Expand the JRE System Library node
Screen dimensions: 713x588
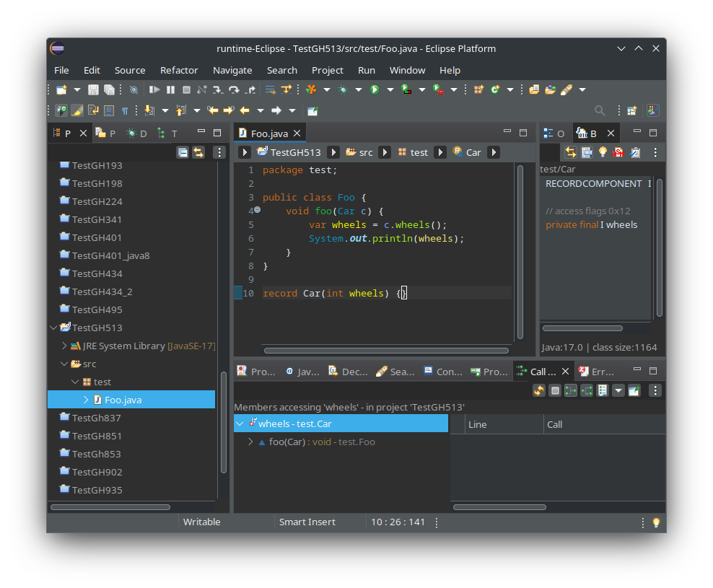pyautogui.click(x=64, y=346)
